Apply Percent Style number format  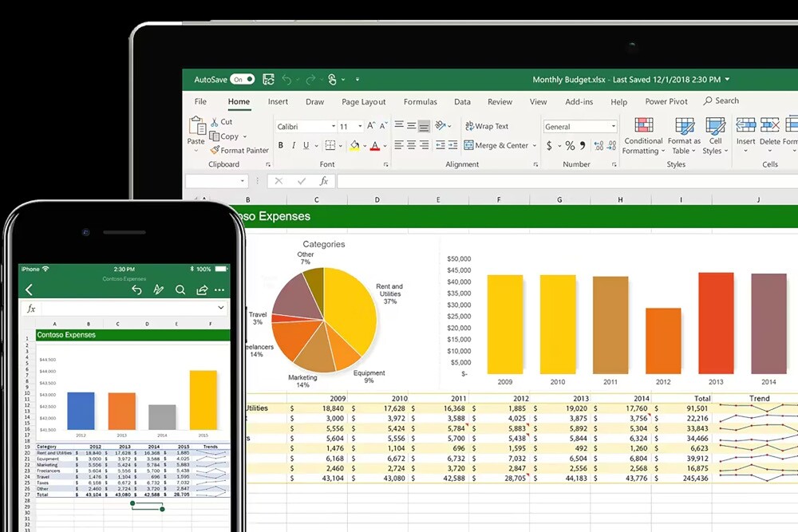click(x=570, y=146)
